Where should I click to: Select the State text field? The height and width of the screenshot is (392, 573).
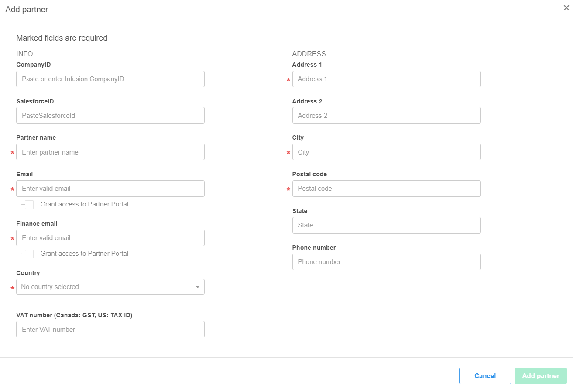click(x=386, y=225)
